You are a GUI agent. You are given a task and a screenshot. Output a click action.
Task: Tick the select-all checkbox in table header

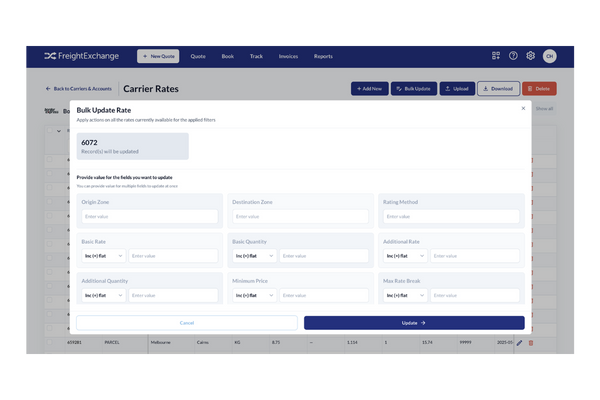click(x=49, y=131)
